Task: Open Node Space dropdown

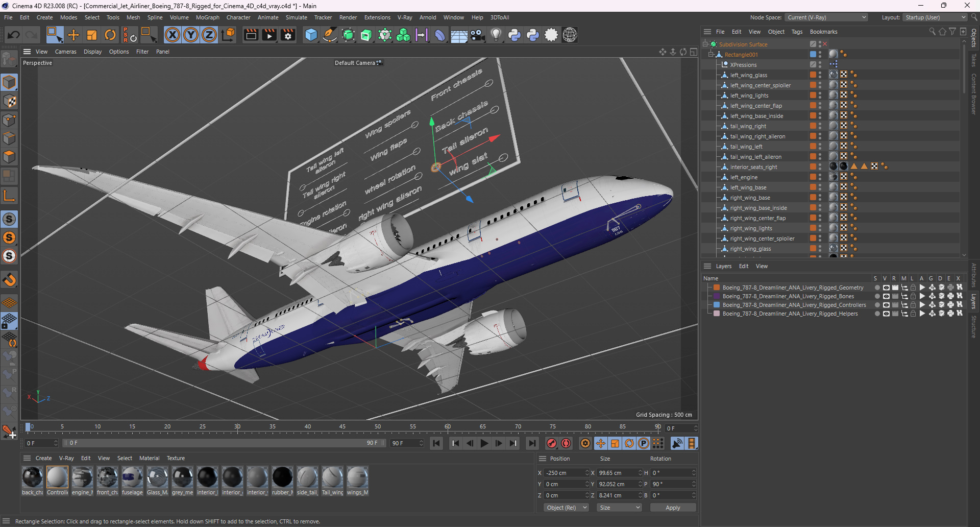Action: point(826,17)
